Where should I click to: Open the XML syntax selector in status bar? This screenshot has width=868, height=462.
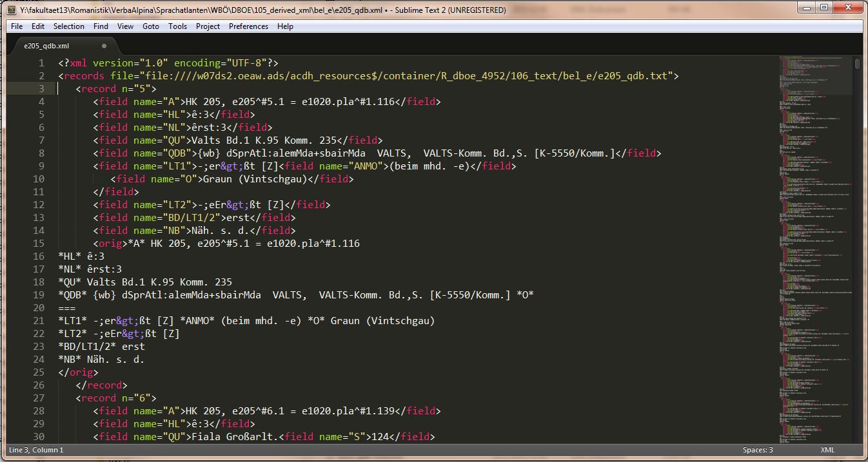click(827, 450)
